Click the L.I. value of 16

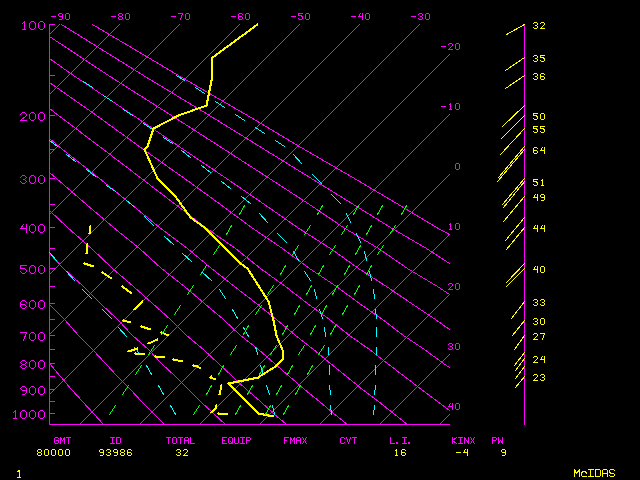(x=398, y=453)
